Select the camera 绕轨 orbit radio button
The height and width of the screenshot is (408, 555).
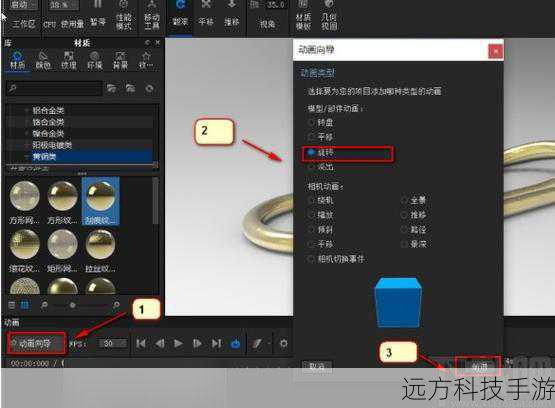(311, 200)
